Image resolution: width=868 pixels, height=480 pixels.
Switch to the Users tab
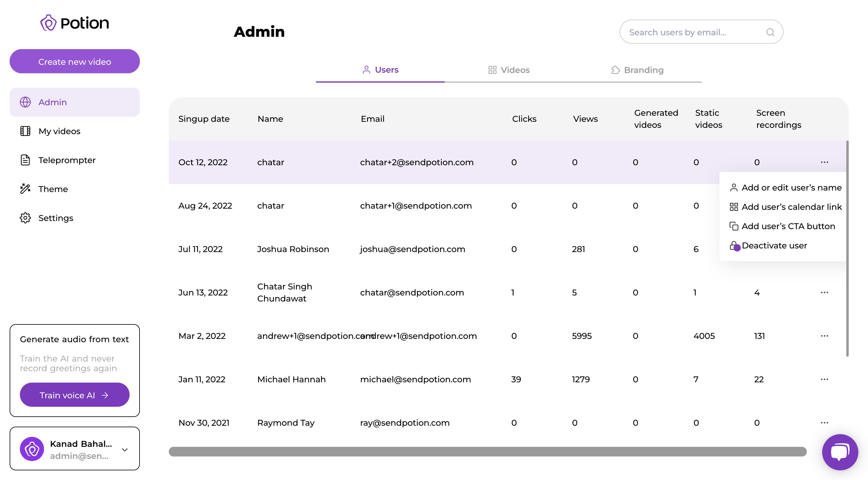point(380,70)
